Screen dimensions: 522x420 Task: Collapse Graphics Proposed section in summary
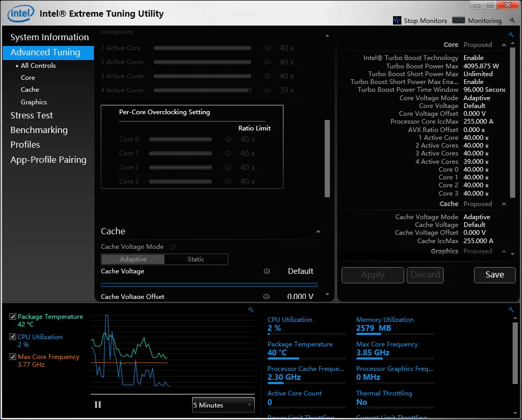point(504,251)
